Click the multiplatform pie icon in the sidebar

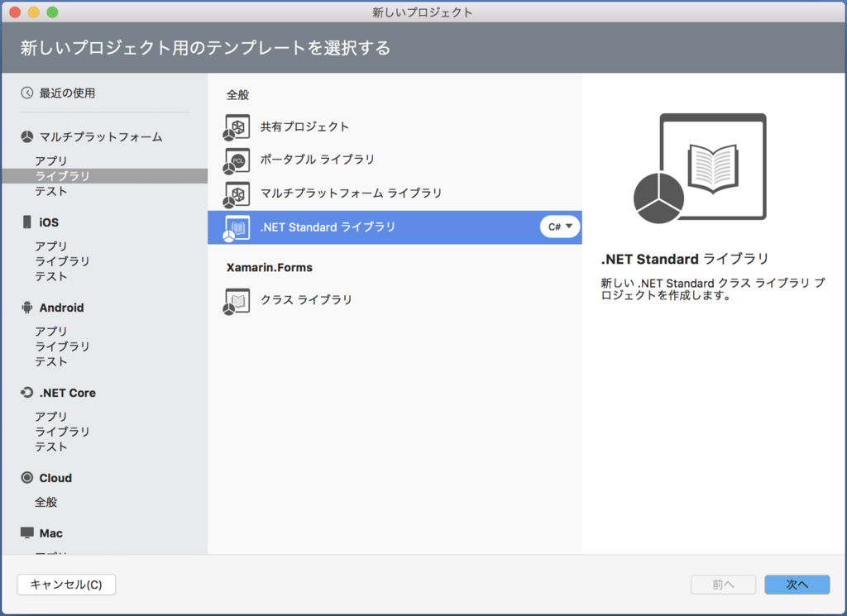click(x=27, y=136)
